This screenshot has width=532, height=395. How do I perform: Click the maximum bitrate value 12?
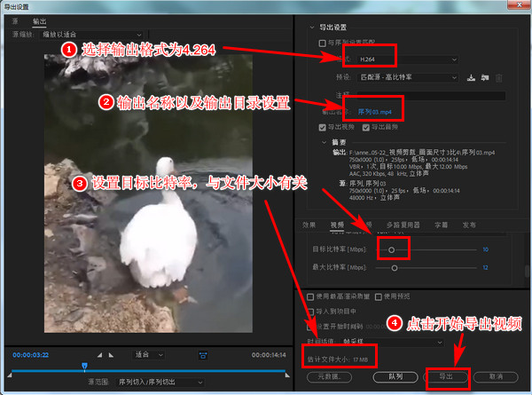[x=486, y=268]
